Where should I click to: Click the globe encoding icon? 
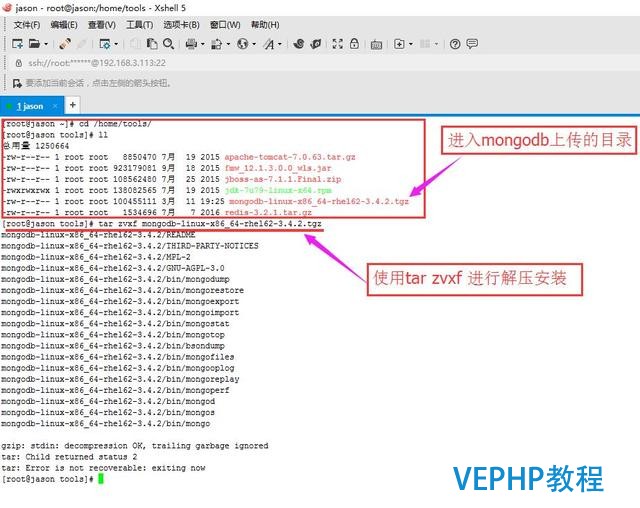(242, 44)
